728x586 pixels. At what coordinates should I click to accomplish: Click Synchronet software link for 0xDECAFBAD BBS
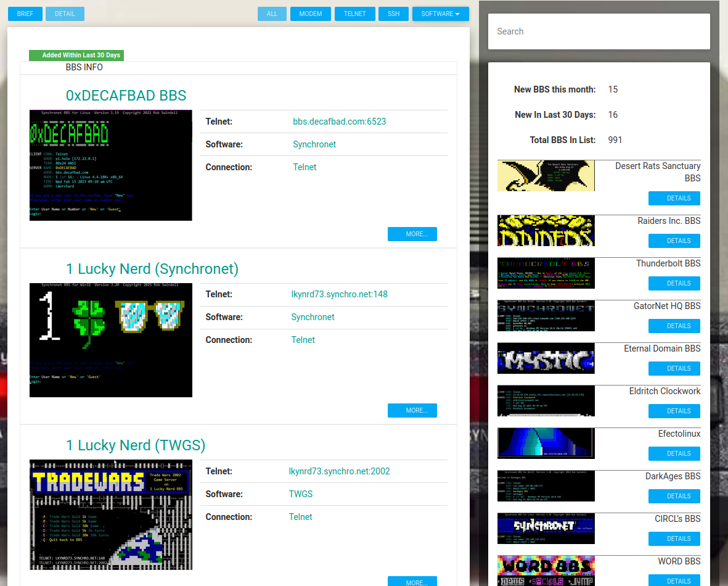point(314,144)
